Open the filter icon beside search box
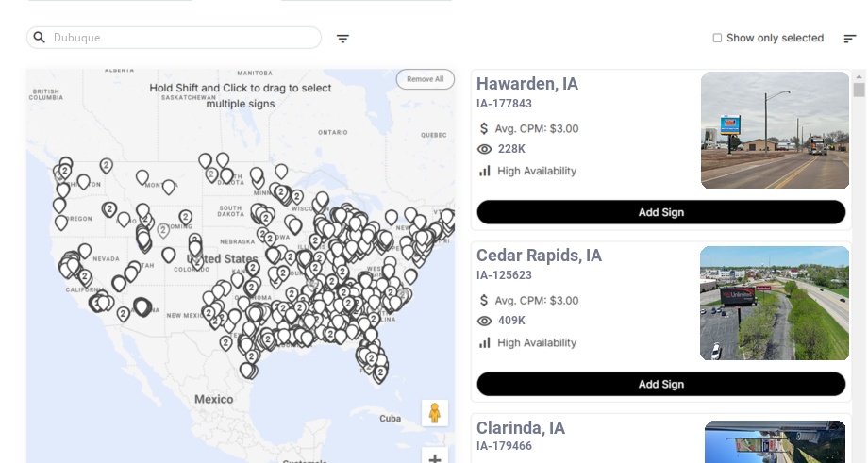The width and height of the screenshot is (868, 463). pos(342,39)
